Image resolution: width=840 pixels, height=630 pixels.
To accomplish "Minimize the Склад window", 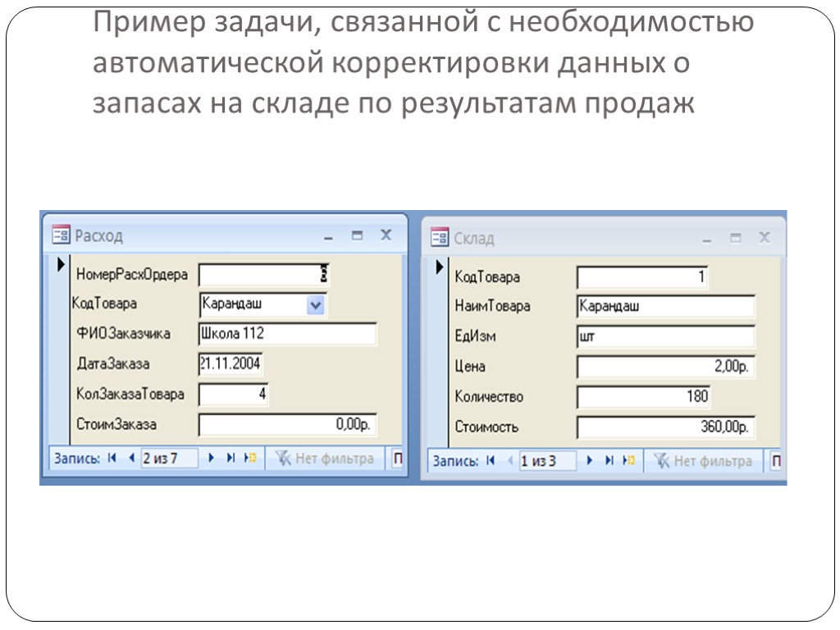I will (706, 239).
